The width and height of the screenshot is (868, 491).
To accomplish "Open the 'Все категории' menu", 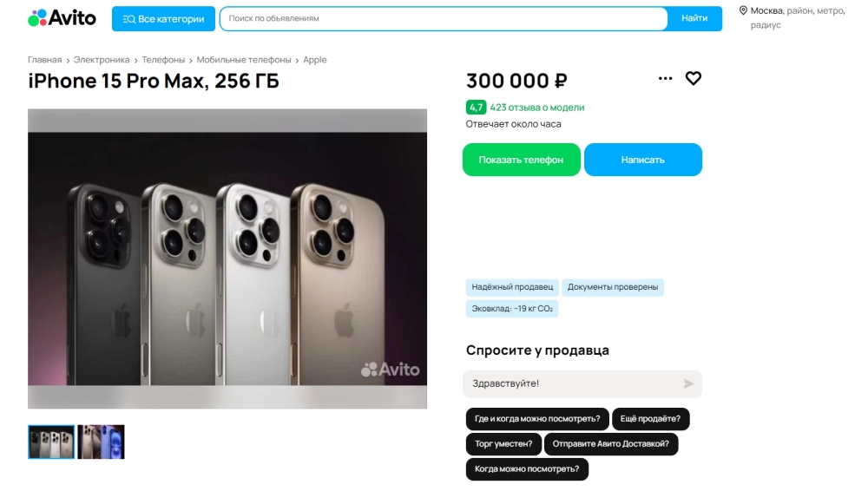I will point(163,19).
